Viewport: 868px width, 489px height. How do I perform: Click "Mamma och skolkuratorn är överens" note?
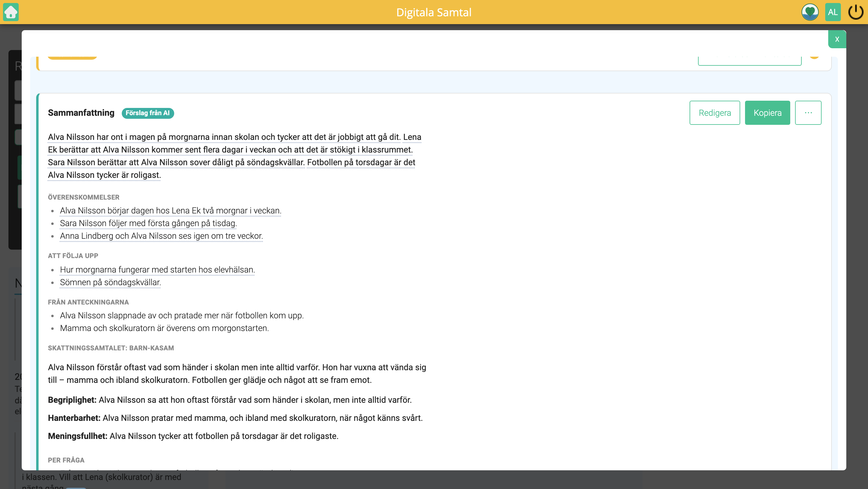(165, 328)
